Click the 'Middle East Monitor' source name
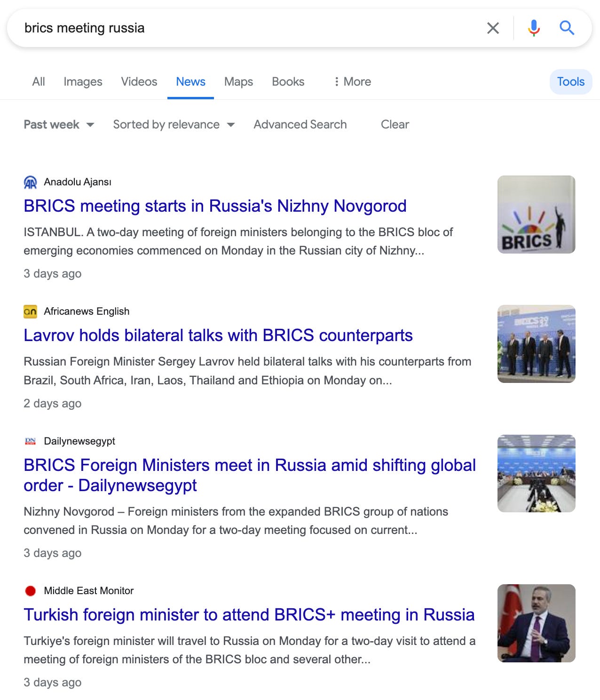 point(89,591)
